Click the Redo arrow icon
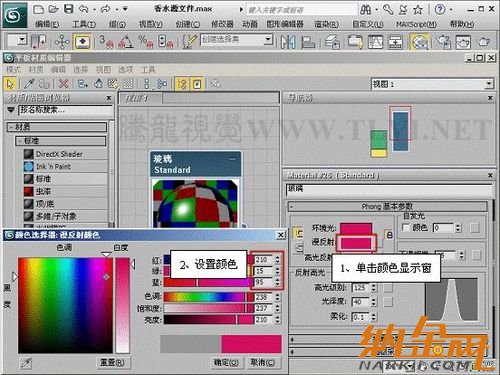Image resolution: width=500 pixels, height=375 pixels. pos(106,9)
